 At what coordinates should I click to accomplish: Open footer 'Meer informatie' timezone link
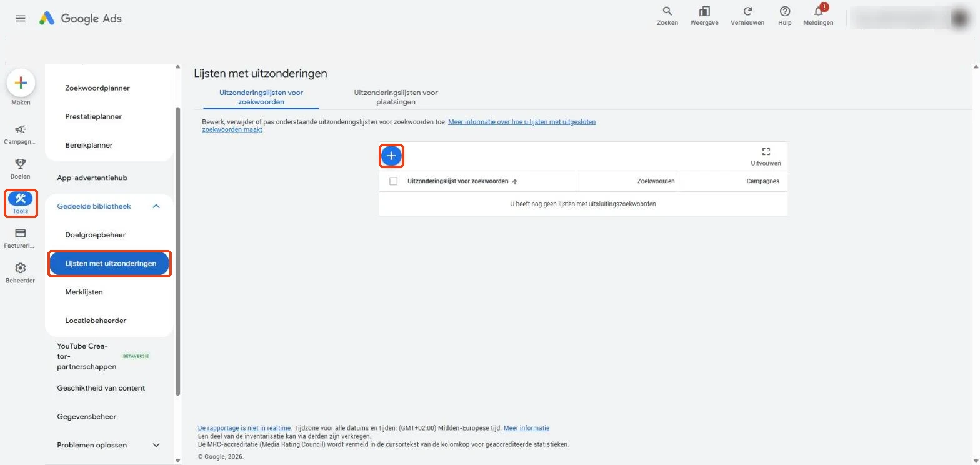pyautogui.click(x=526, y=428)
